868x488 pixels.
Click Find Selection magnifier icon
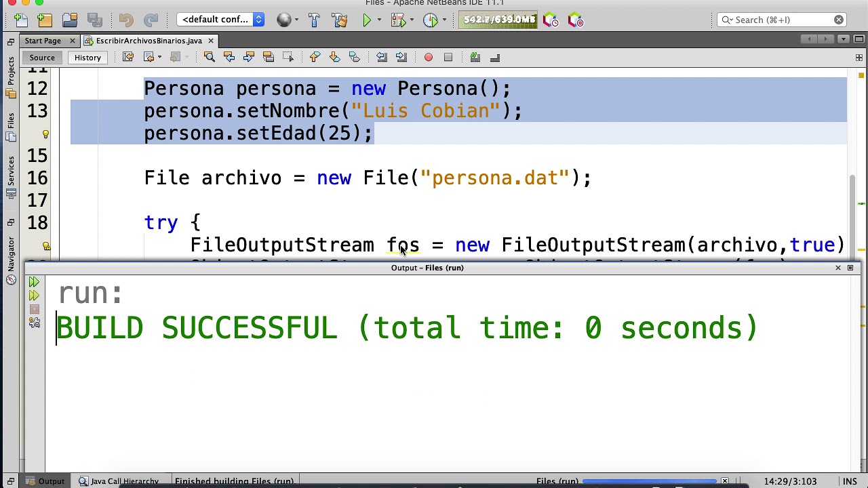[x=209, y=58]
